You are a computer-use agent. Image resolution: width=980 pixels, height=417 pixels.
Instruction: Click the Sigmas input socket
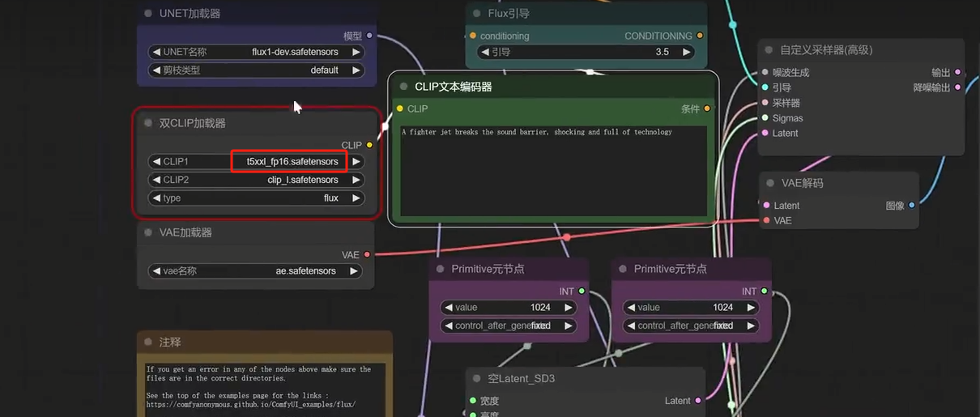tap(765, 118)
